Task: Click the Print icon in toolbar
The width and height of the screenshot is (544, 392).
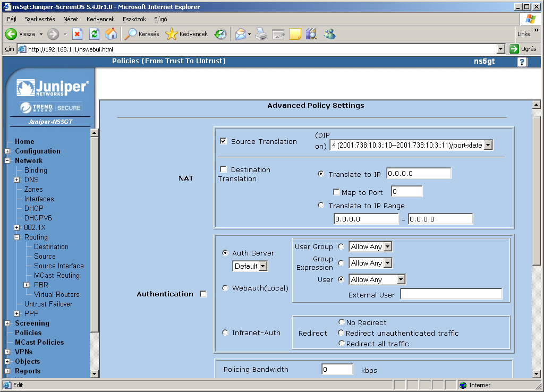Action: coord(261,34)
